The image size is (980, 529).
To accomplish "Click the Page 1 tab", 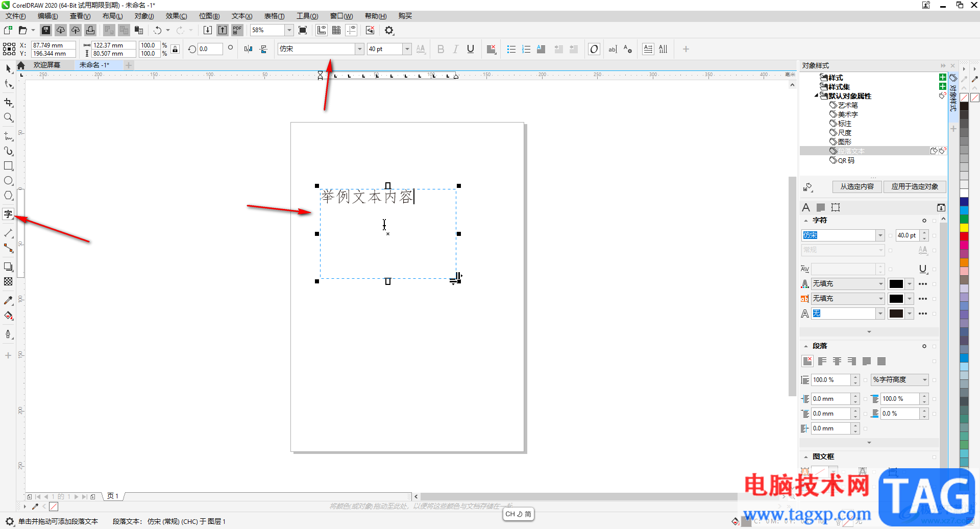I will [113, 496].
